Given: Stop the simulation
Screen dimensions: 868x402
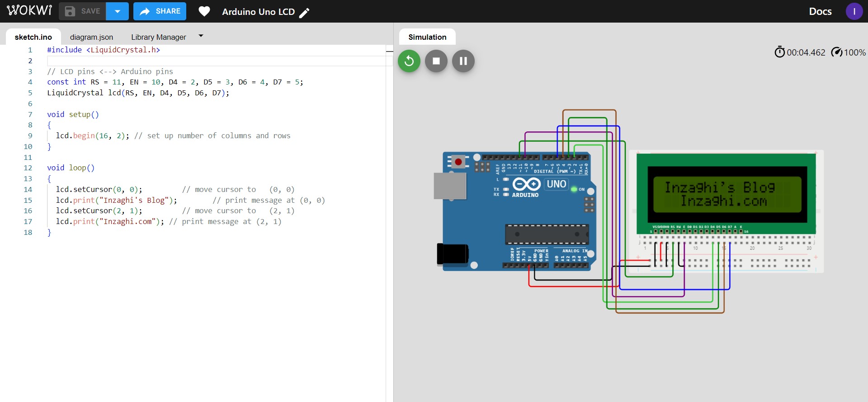Looking at the screenshot, I should click(436, 61).
